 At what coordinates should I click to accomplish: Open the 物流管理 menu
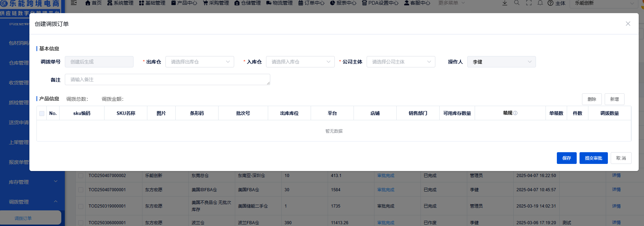point(279,3)
